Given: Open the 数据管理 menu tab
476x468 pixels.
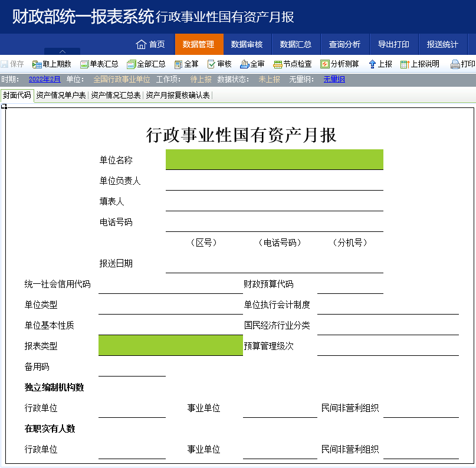Looking at the screenshot, I should pos(199,44).
